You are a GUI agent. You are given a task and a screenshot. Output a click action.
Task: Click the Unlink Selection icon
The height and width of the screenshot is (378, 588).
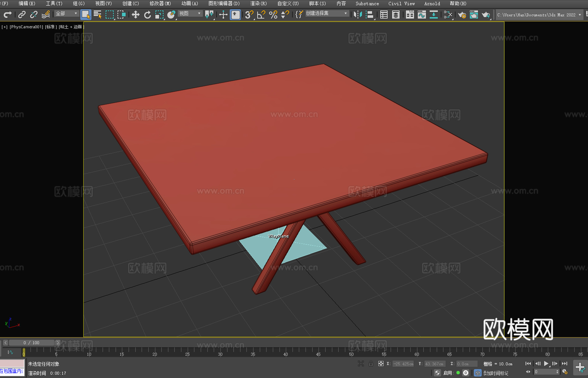pyautogui.click(x=34, y=14)
